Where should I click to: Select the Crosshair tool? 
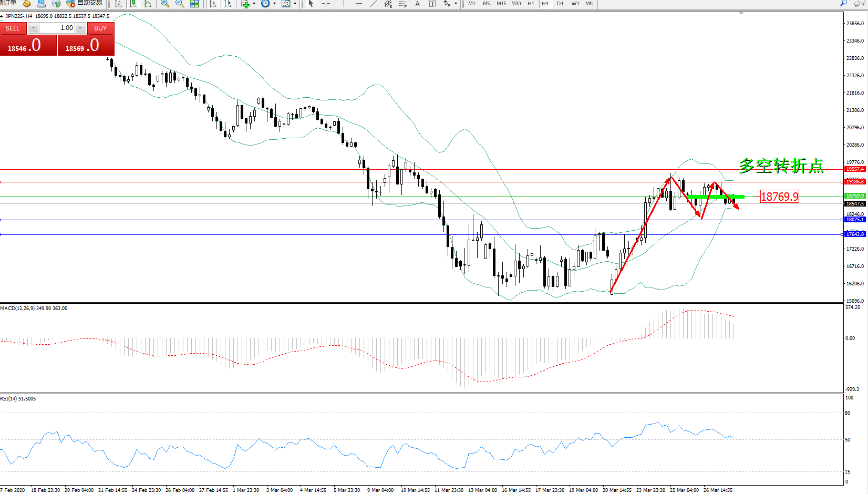click(x=326, y=4)
